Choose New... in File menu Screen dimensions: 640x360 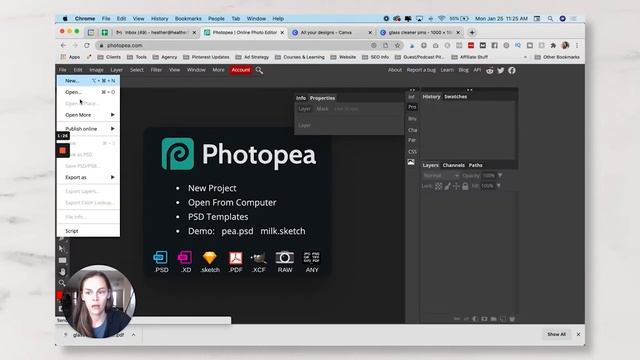[x=88, y=81]
